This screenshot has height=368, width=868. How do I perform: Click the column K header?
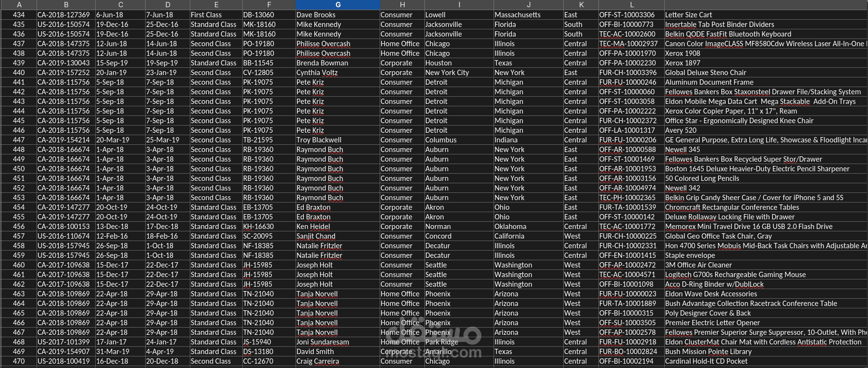pos(581,5)
